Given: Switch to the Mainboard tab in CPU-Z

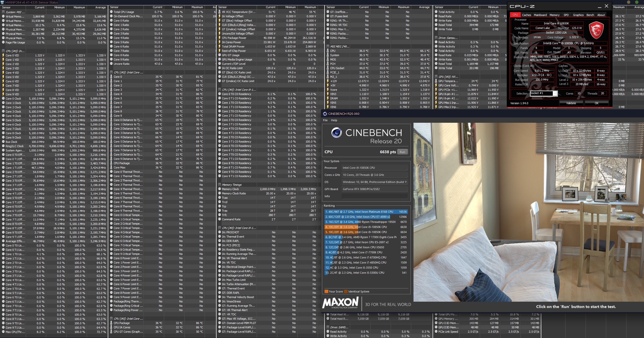Looking at the screenshot, I should pos(540,15).
